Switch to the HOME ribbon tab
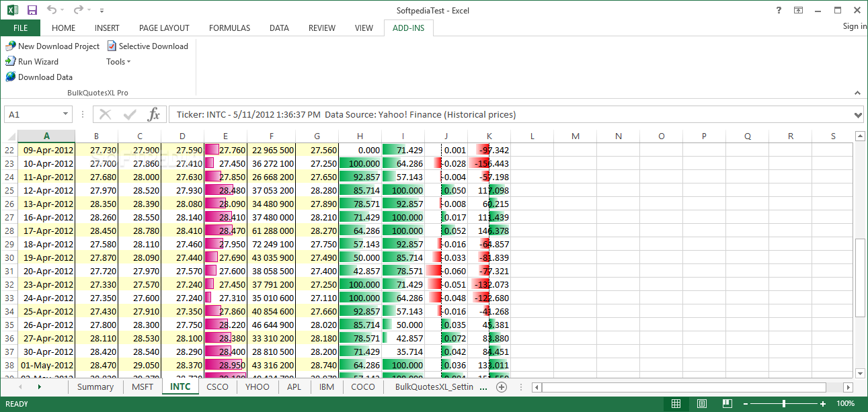This screenshot has height=412, width=868. click(x=64, y=28)
